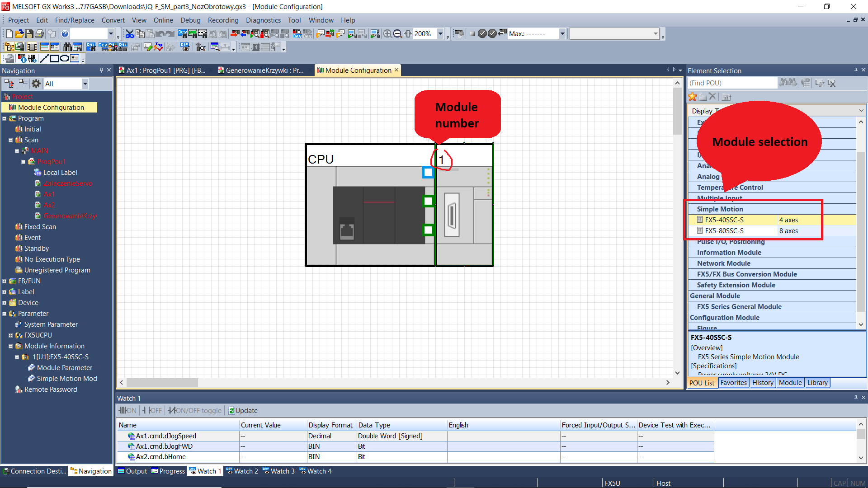Open the Diagnostics menu
Screen dimensions: 868x488
coord(263,20)
